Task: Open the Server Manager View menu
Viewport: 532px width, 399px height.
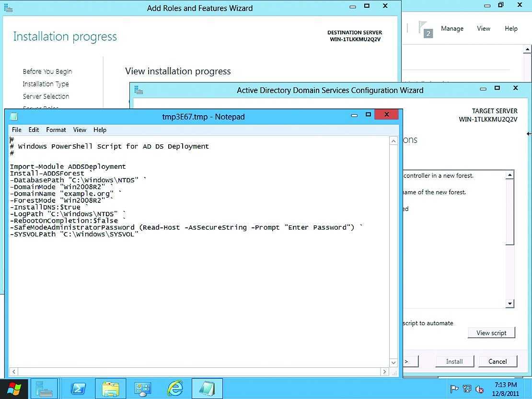Action: coord(483,29)
